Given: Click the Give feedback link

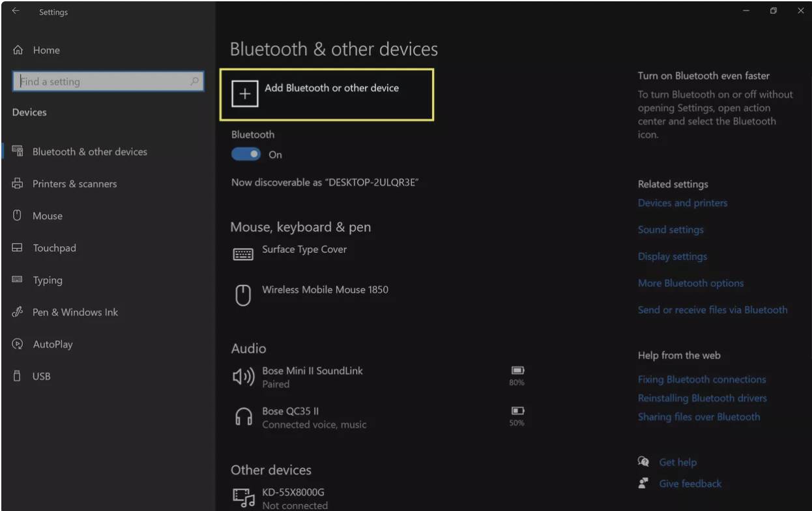Looking at the screenshot, I should point(690,484).
